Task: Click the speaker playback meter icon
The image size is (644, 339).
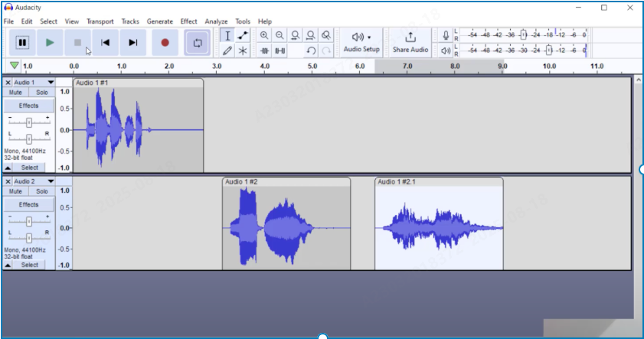Action: (446, 51)
